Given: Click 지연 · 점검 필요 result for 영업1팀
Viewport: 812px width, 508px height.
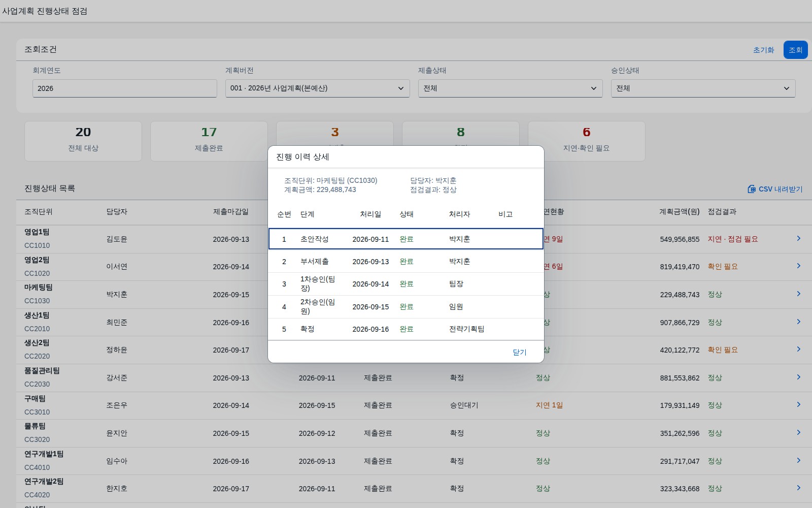Looking at the screenshot, I should point(733,239).
